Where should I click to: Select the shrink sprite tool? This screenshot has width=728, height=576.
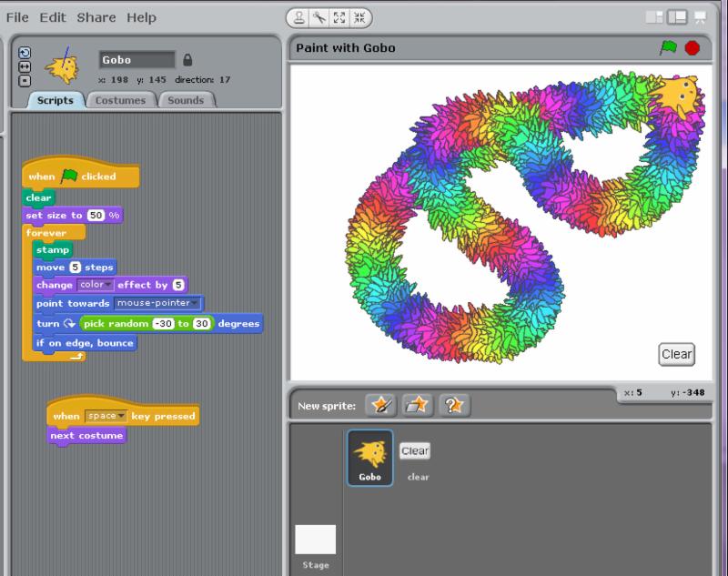pyautogui.click(x=359, y=18)
